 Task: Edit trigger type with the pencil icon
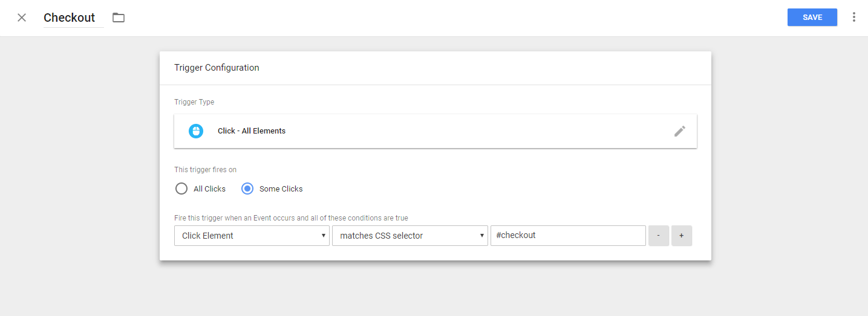679,131
